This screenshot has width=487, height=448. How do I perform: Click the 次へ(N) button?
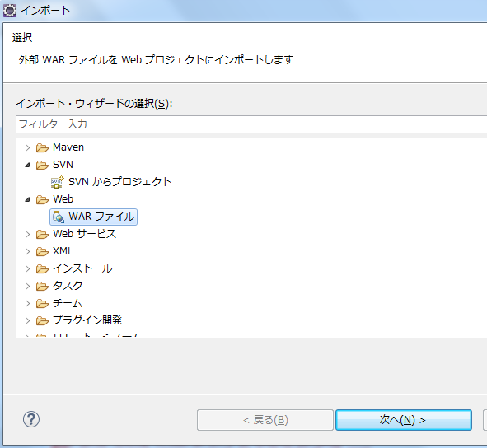(x=404, y=420)
